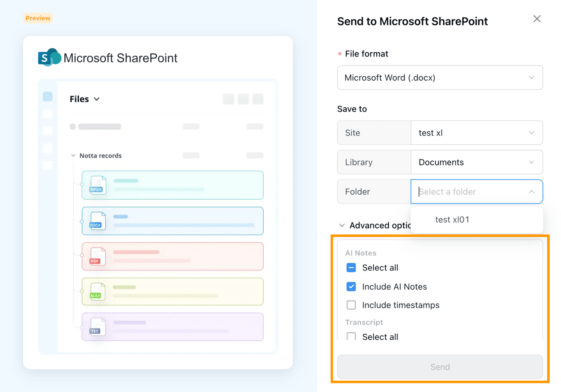561x392 pixels.
Task: Click the Send button
Action: tap(440, 367)
